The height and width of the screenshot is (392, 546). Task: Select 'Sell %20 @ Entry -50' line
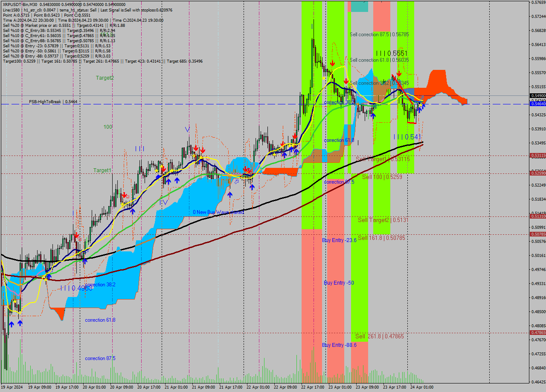coord(57,51)
